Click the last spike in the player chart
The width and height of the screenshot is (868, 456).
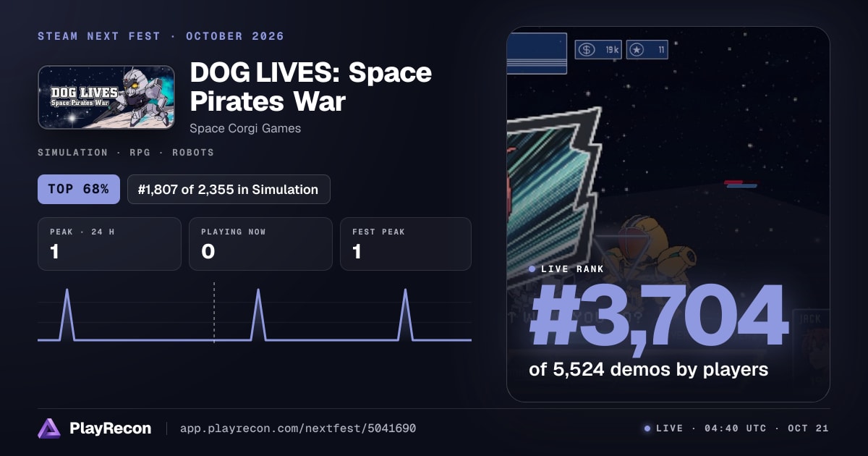coord(406,314)
